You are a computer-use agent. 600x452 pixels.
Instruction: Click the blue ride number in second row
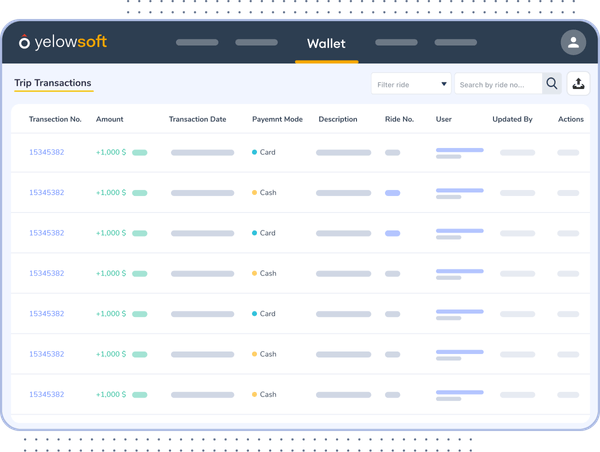[x=392, y=193]
